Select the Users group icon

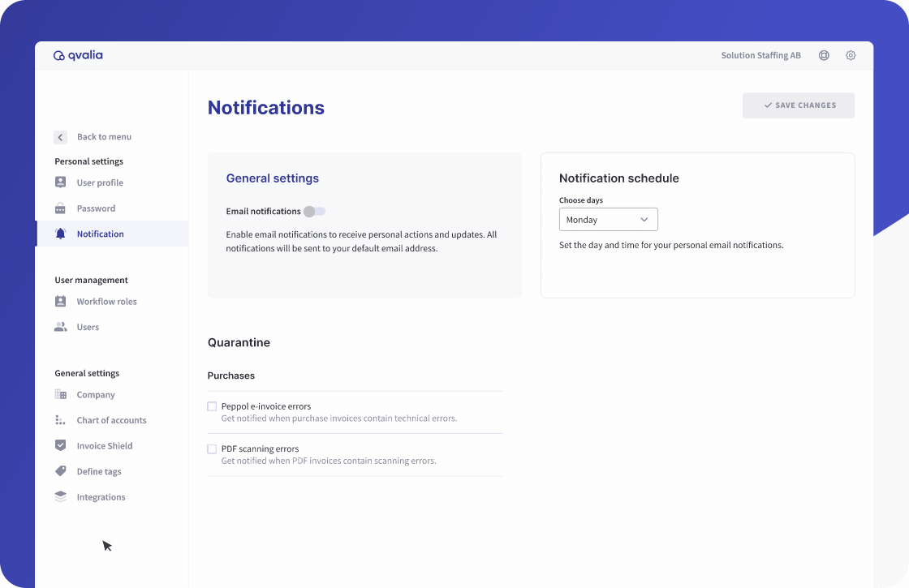(60, 327)
